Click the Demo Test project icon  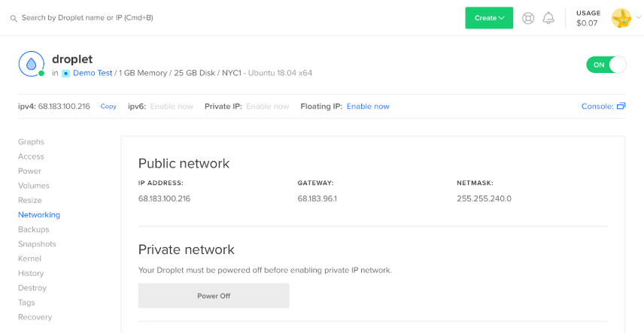pyautogui.click(x=65, y=74)
